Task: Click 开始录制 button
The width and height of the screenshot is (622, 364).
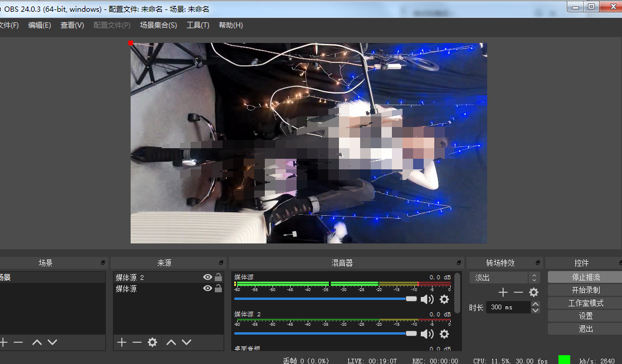Action: click(x=586, y=290)
